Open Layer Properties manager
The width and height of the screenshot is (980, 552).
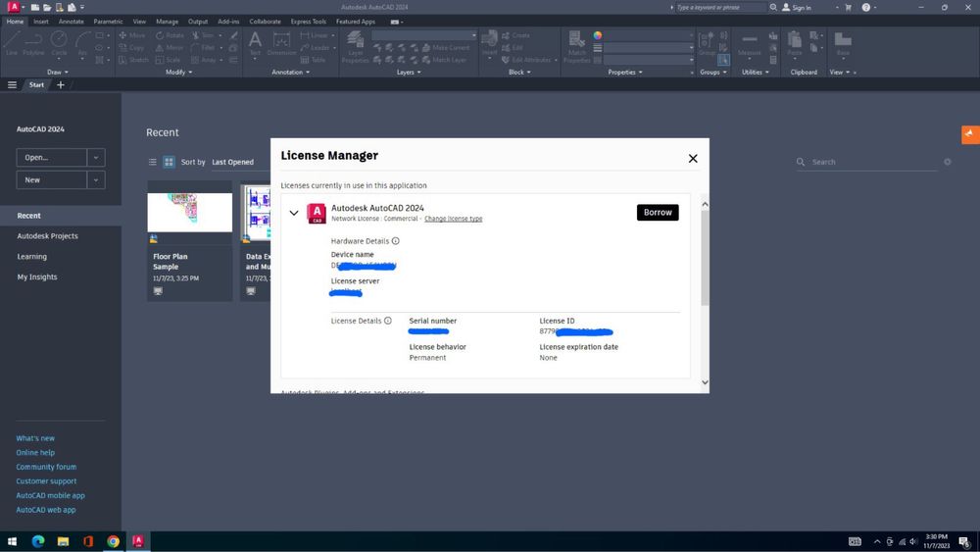point(355,47)
